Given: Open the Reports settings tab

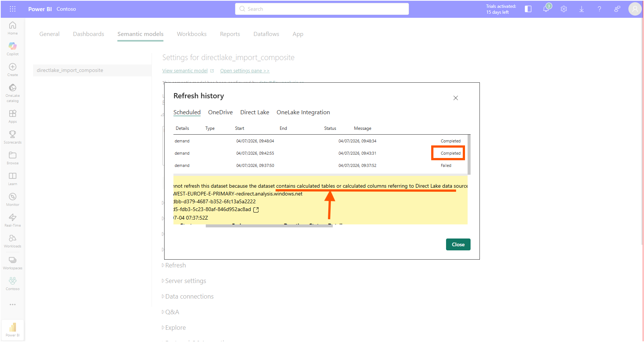Looking at the screenshot, I should (230, 34).
